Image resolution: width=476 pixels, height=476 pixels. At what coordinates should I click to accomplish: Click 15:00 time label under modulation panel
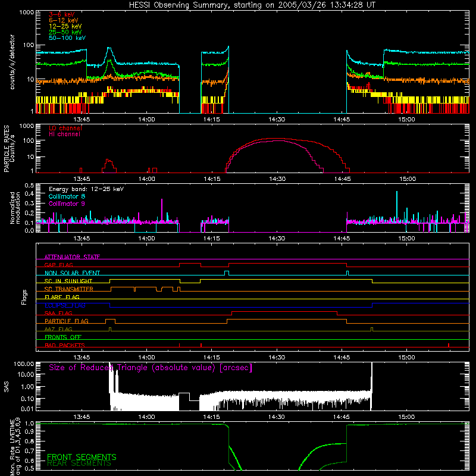coord(406,239)
